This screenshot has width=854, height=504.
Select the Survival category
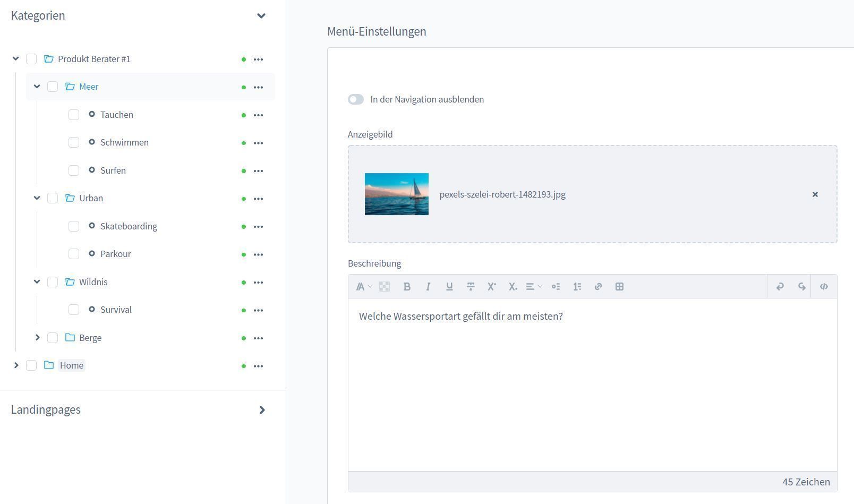116,310
